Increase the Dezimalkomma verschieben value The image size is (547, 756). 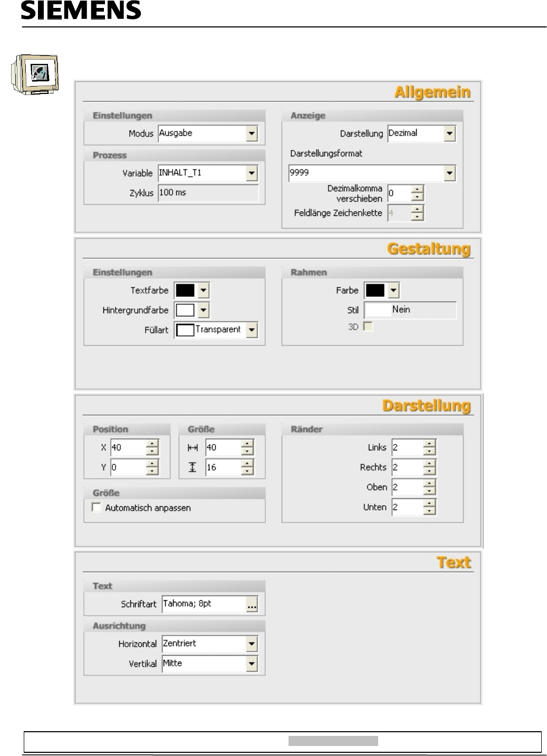pos(417,190)
